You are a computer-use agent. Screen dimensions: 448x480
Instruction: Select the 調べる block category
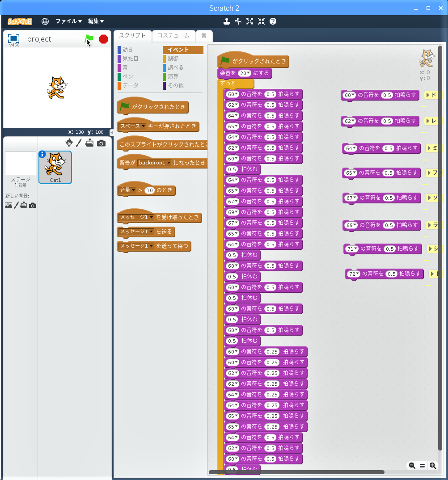pyautogui.click(x=175, y=67)
